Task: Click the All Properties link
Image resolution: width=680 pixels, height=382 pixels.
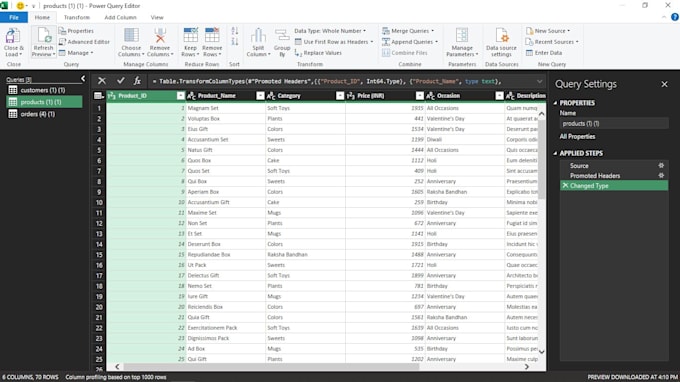Action: (577, 137)
